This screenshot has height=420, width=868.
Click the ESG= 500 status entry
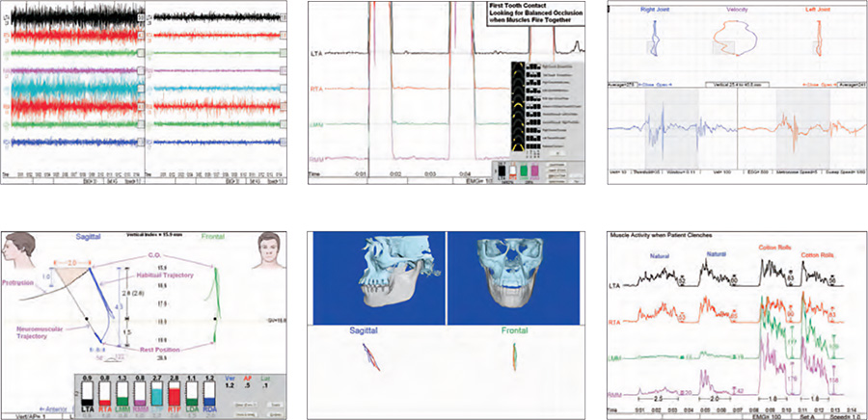(758, 172)
